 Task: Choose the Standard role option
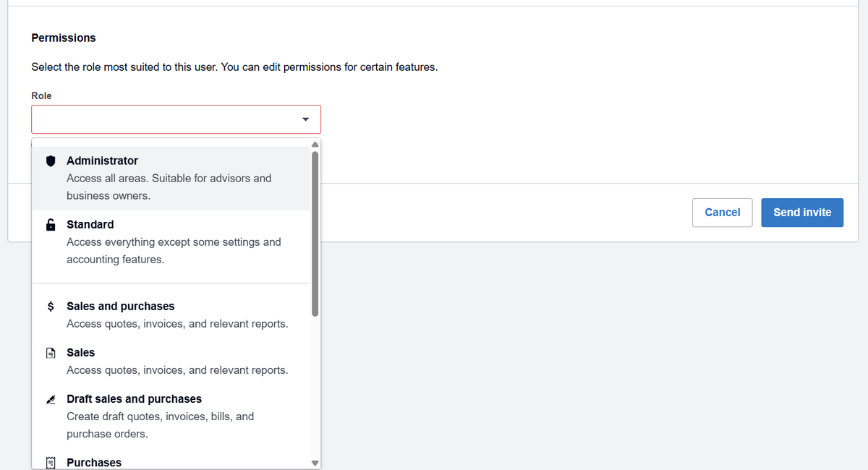(171, 242)
